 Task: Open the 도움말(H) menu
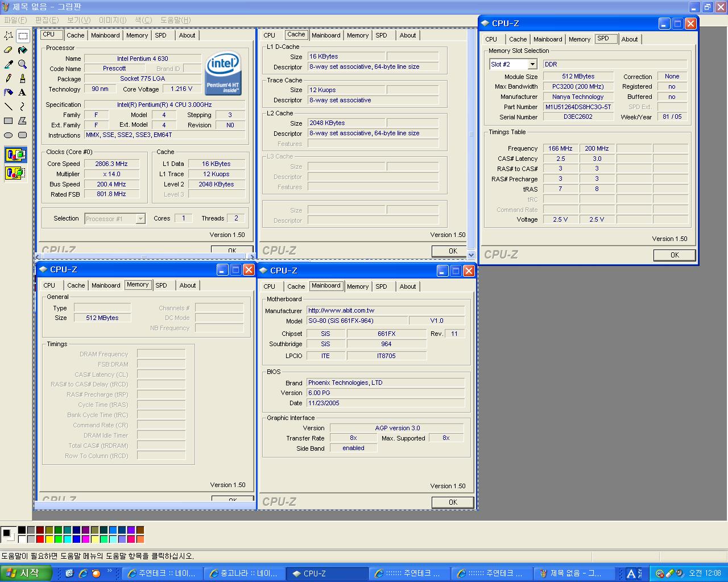point(176,20)
